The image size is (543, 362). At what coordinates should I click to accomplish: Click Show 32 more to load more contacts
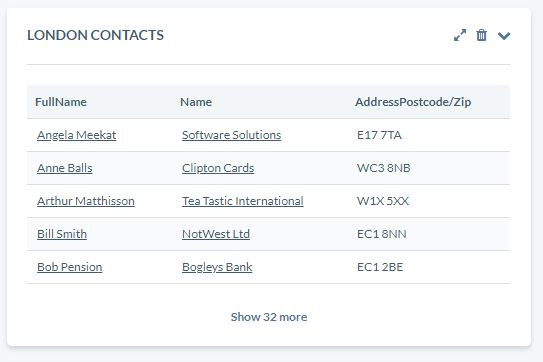(x=269, y=317)
